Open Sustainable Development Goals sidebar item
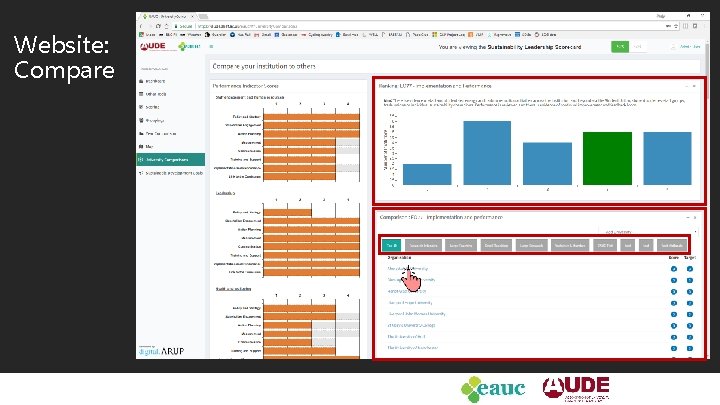Image resolution: width=720 pixels, height=405 pixels. point(170,173)
